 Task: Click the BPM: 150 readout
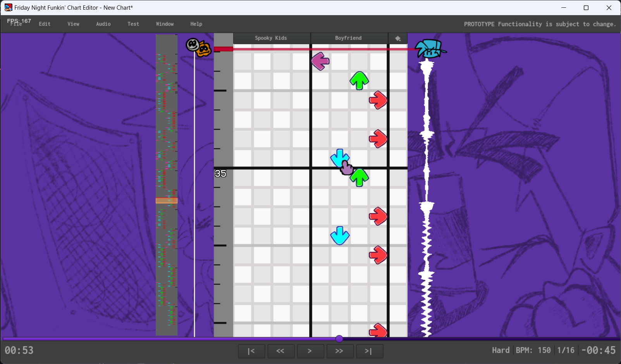[x=533, y=350]
